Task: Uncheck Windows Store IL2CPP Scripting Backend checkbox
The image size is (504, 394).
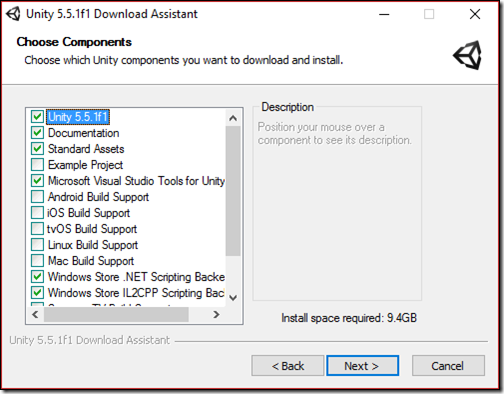Action: click(37, 293)
